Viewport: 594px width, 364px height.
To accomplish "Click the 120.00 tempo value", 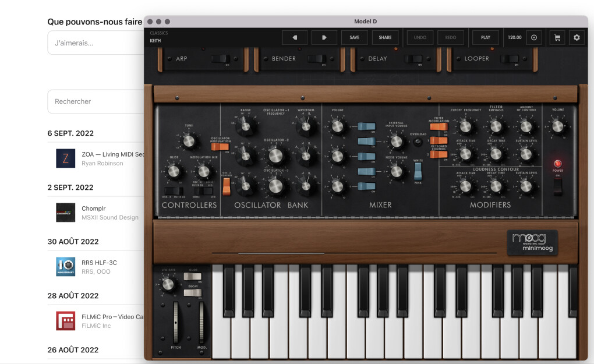I will [x=514, y=37].
